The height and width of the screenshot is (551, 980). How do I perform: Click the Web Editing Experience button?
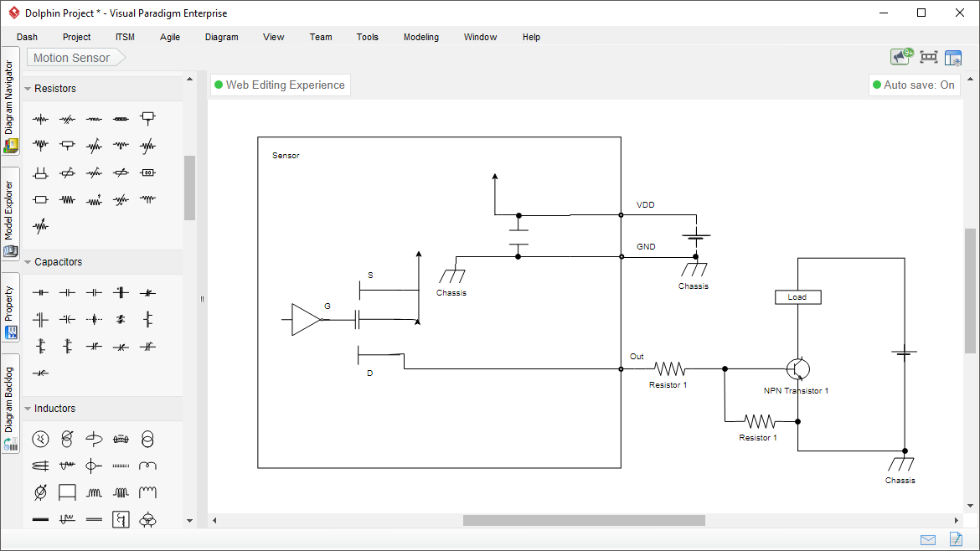pyautogui.click(x=280, y=85)
